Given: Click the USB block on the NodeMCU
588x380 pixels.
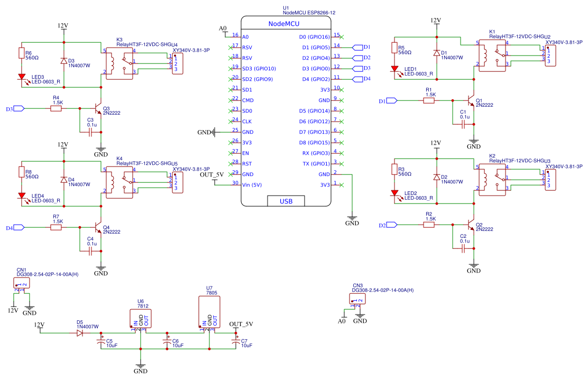Looking at the screenshot, I should coord(286,201).
